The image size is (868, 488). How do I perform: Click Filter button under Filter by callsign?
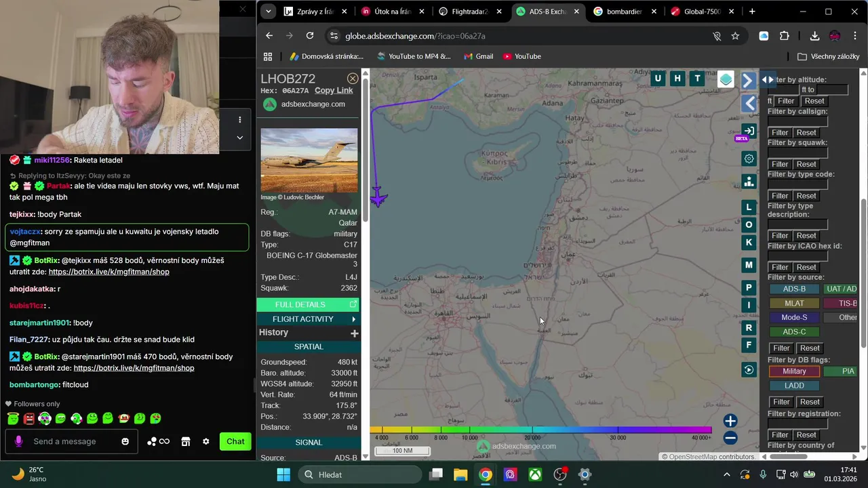tap(780, 132)
